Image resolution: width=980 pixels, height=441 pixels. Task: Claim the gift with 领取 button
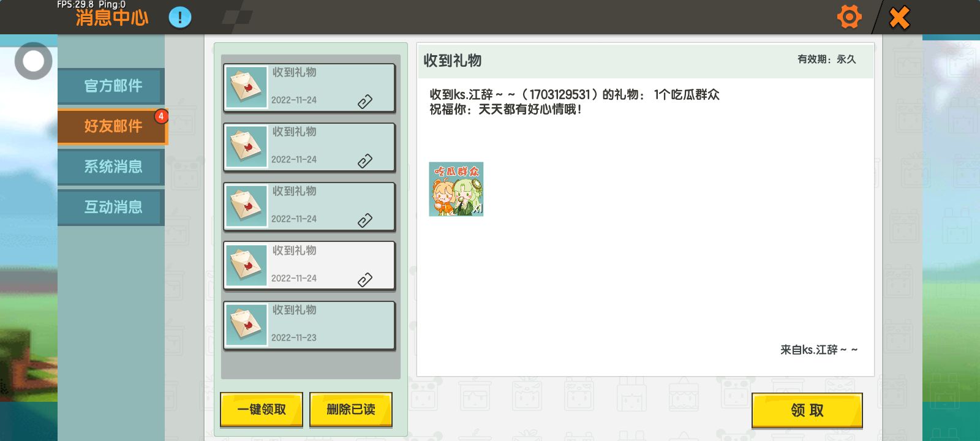(807, 410)
